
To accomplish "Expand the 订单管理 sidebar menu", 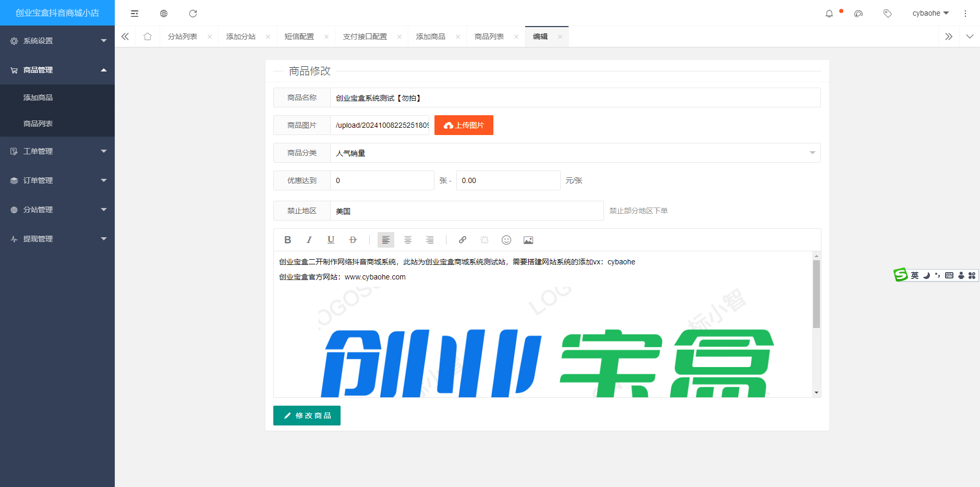I will (x=57, y=180).
